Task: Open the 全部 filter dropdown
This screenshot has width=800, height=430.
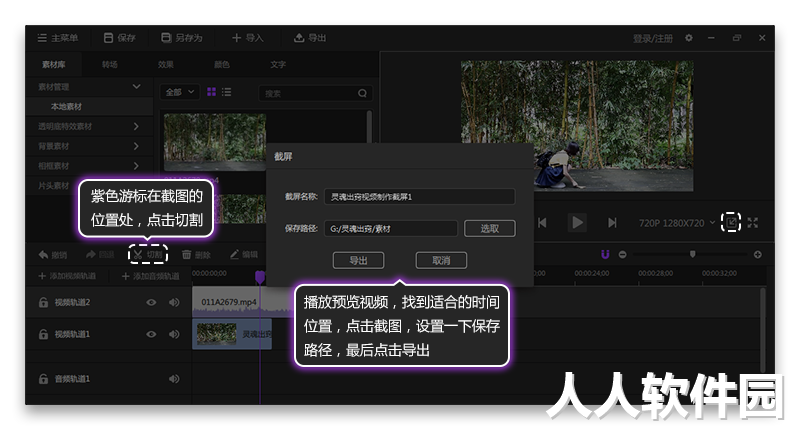Action: point(180,92)
